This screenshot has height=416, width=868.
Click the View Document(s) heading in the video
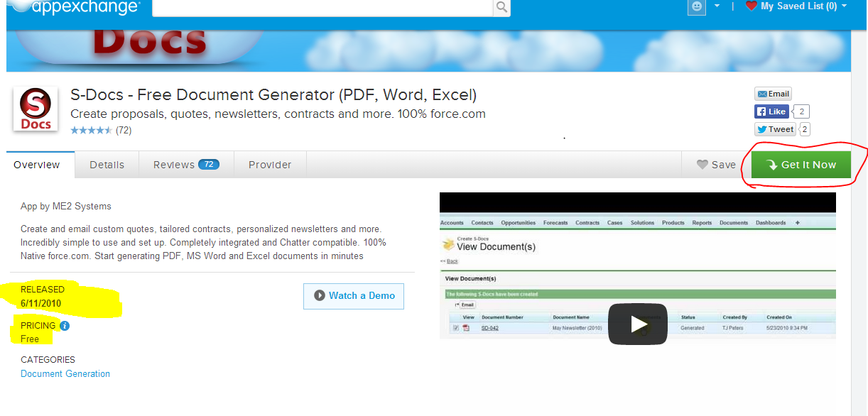pyautogui.click(x=496, y=247)
